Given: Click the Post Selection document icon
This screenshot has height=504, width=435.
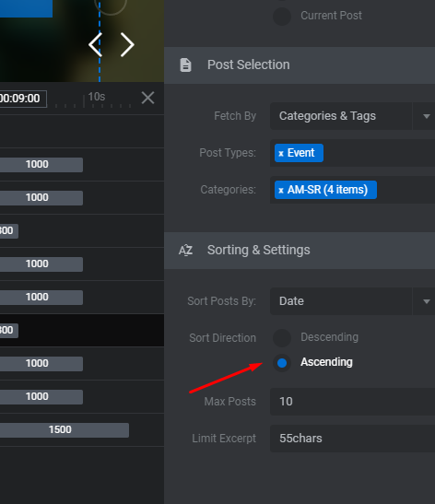Looking at the screenshot, I should pos(185,64).
